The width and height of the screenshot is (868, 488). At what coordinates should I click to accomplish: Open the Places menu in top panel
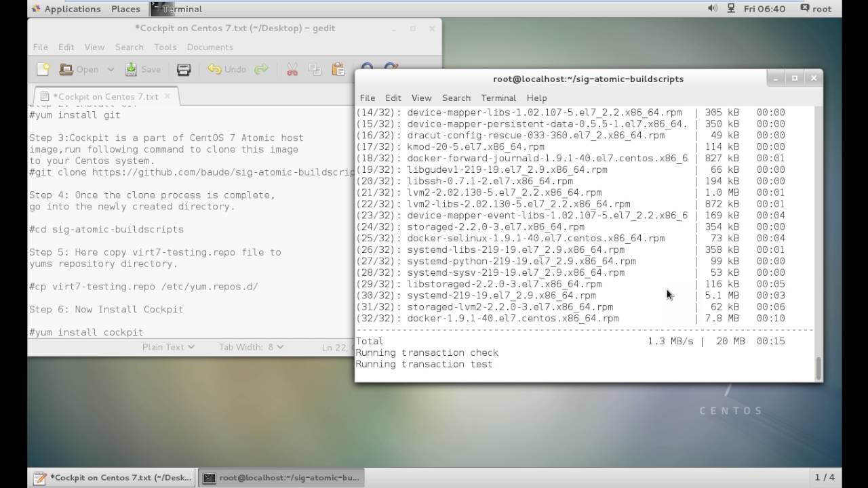tap(125, 9)
